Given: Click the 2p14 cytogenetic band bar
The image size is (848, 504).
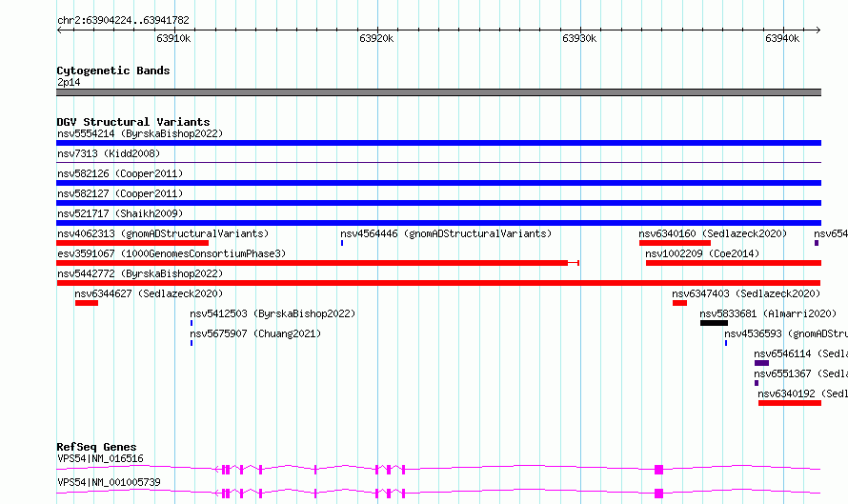Looking at the screenshot, I should tap(438, 92).
